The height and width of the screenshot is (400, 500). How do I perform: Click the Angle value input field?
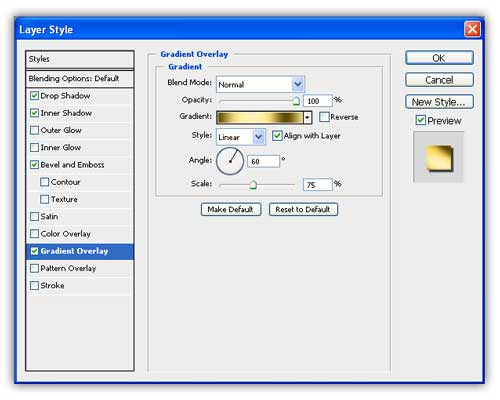pyautogui.click(x=263, y=161)
